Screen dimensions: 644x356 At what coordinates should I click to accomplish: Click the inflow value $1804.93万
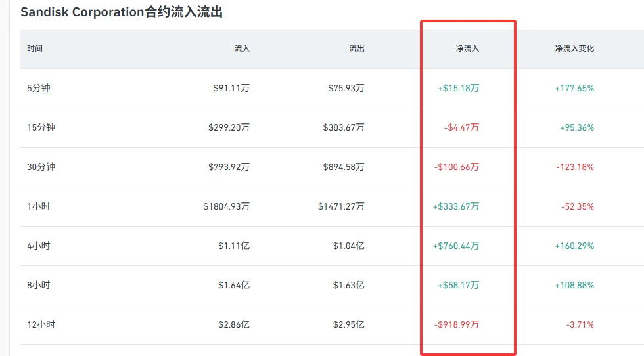point(226,206)
